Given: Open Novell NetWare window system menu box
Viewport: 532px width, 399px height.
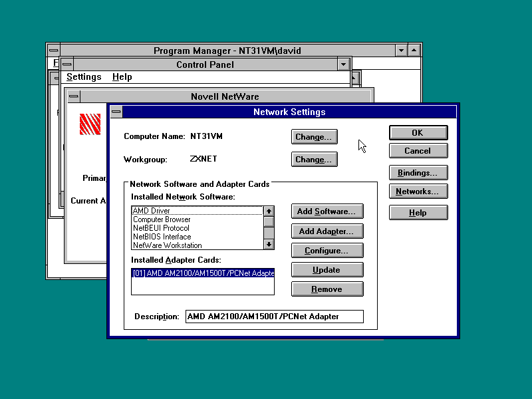Looking at the screenshot, I should (74, 96).
